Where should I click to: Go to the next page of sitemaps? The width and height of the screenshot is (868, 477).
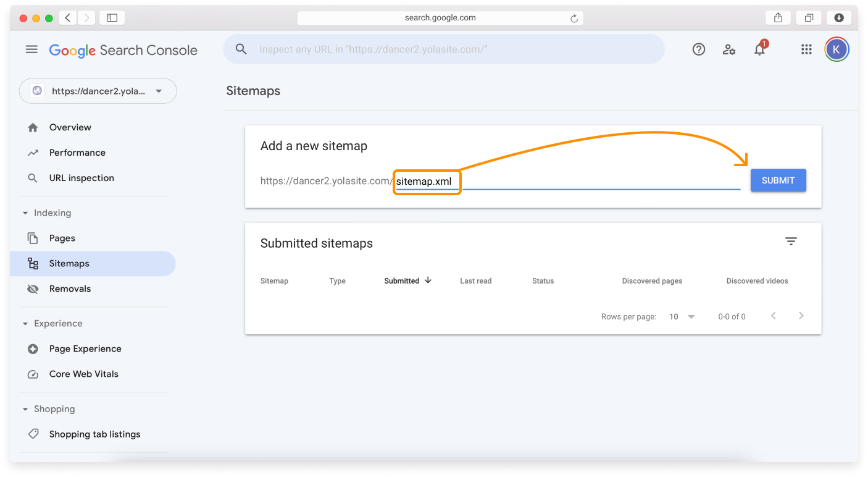(x=801, y=316)
